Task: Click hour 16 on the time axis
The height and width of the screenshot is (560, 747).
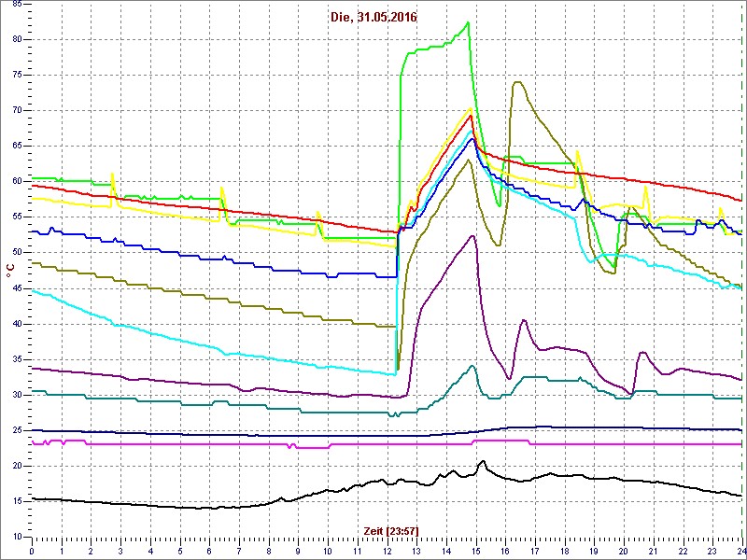Action: click(505, 552)
